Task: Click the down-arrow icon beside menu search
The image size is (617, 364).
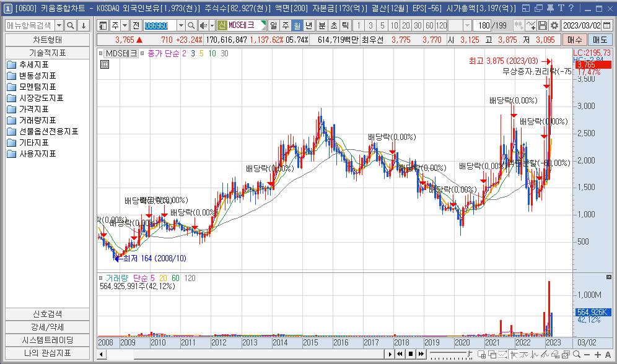Action: pyautogui.click(x=84, y=26)
